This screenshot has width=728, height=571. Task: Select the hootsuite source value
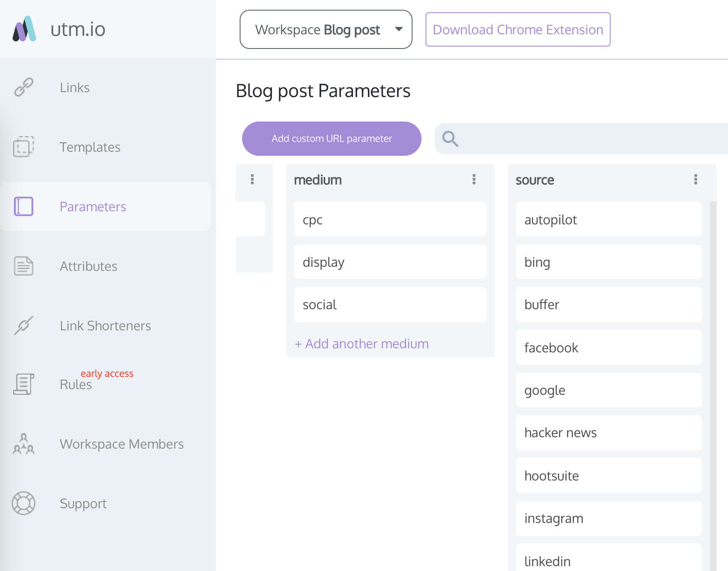(609, 476)
